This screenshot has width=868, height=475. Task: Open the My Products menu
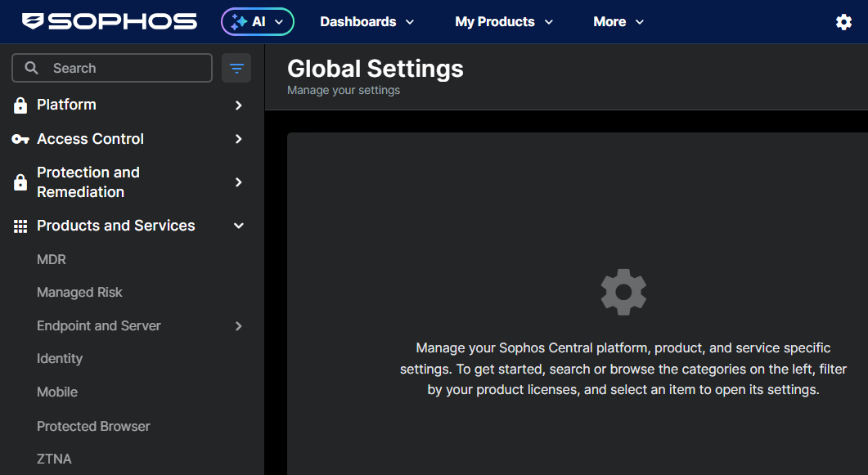point(504,21)
